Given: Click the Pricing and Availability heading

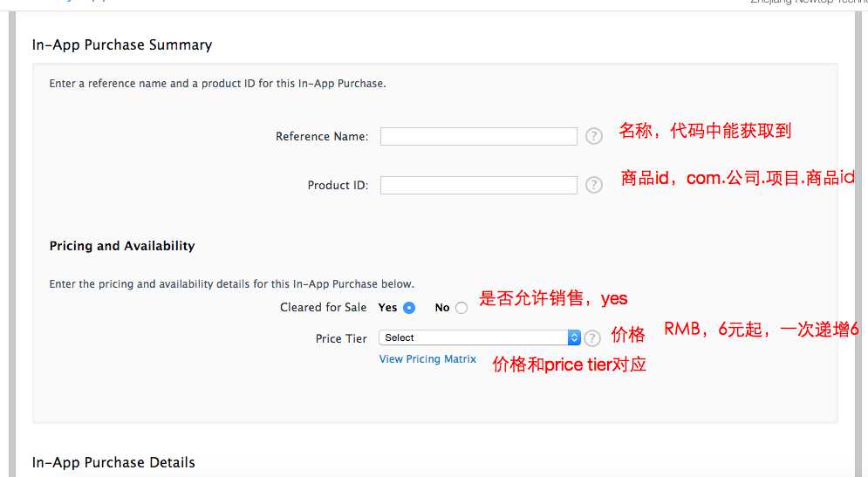Looking at the screenshot, I should tap(122, 246).
